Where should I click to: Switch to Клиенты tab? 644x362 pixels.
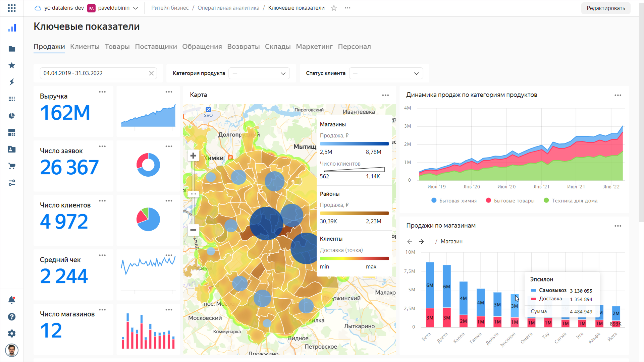coord(85,47)
